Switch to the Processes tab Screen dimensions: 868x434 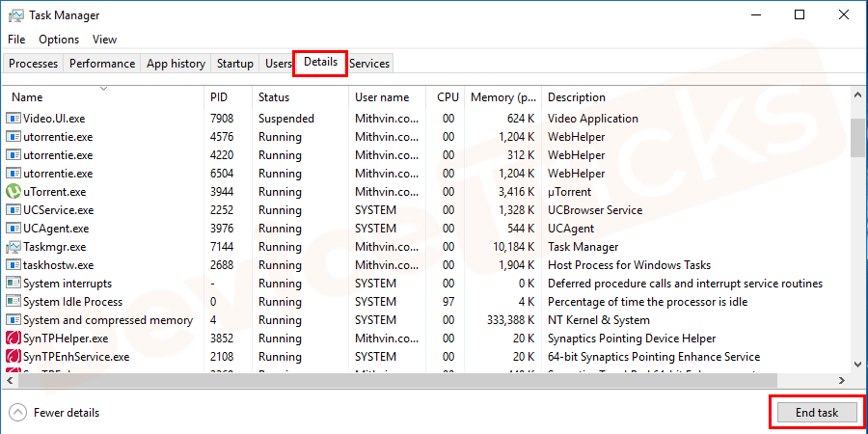(x=33, y=64)
